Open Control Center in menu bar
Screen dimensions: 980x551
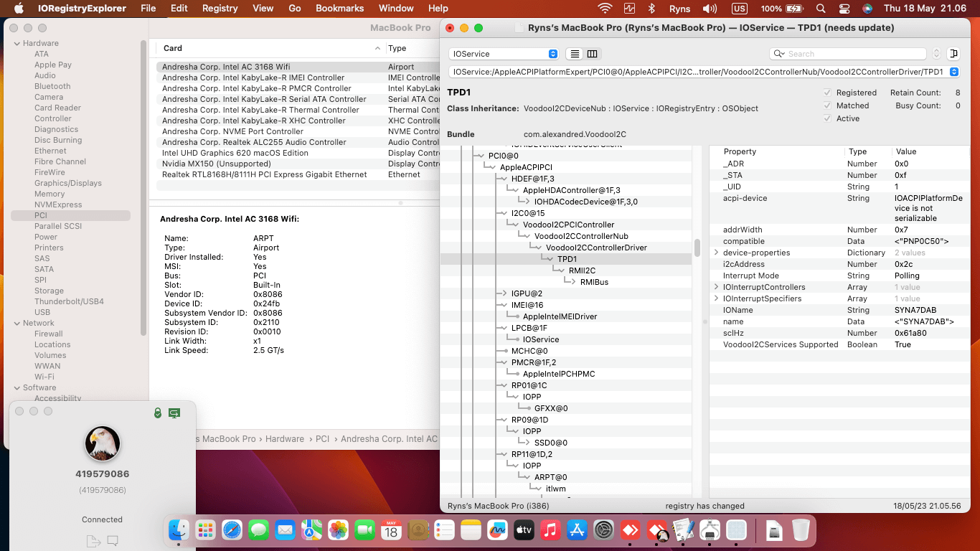coord(844,9)
